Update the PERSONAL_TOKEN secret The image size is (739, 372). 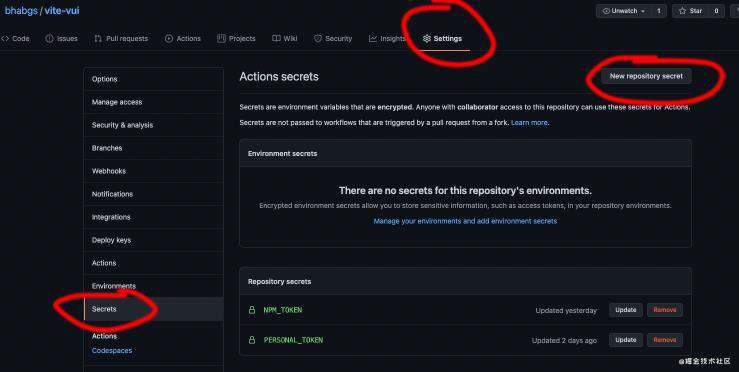tap(626, 340)
